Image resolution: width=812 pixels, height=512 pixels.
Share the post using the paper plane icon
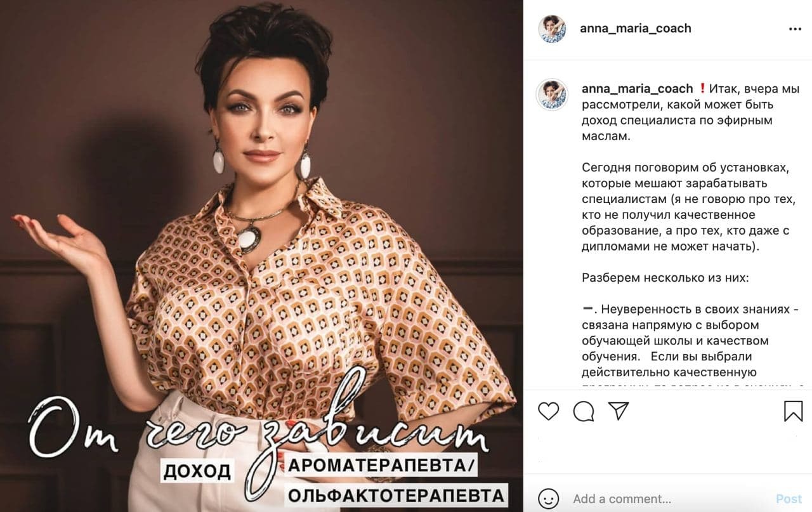(x=619, y=410)
